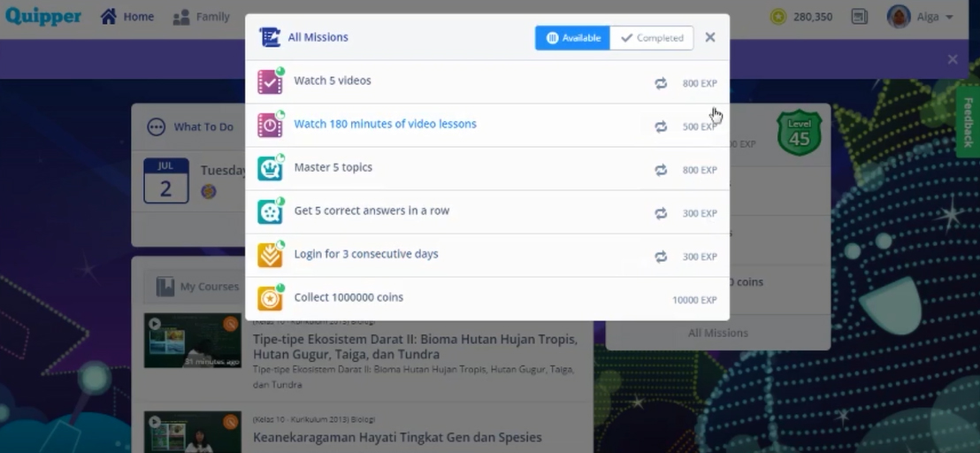Click the gold coin balance icon

pos(778,17)
